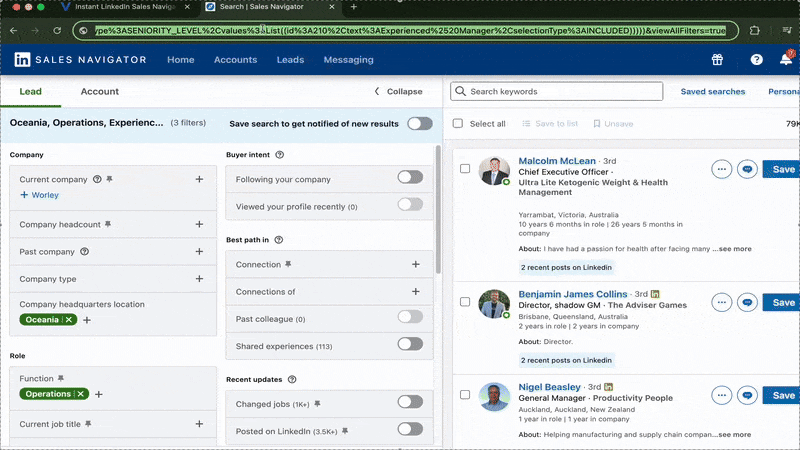Viewport: 800px width, 450px height.
Task: Open the notifications bell
Action: [x=786, y=59]
